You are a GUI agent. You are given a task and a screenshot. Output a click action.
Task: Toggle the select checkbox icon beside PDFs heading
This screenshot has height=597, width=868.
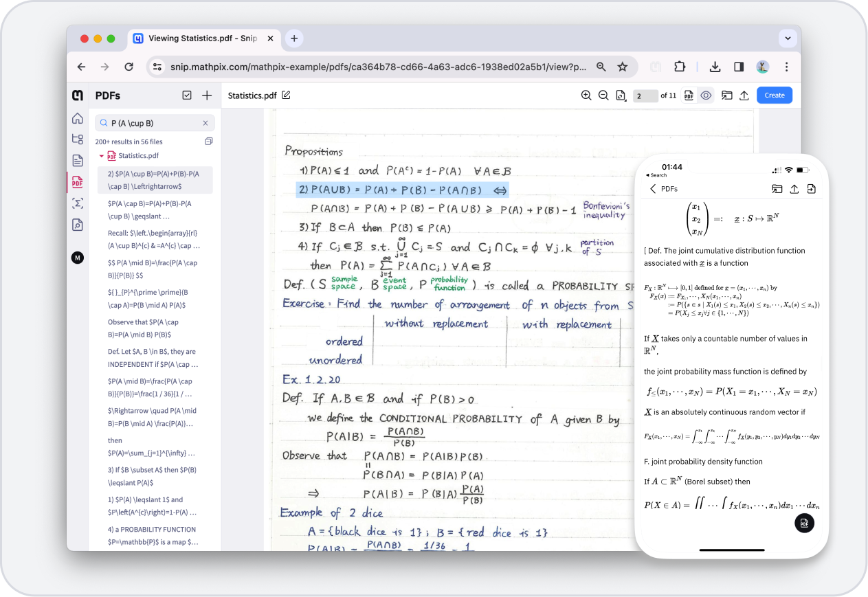point(187,95)
